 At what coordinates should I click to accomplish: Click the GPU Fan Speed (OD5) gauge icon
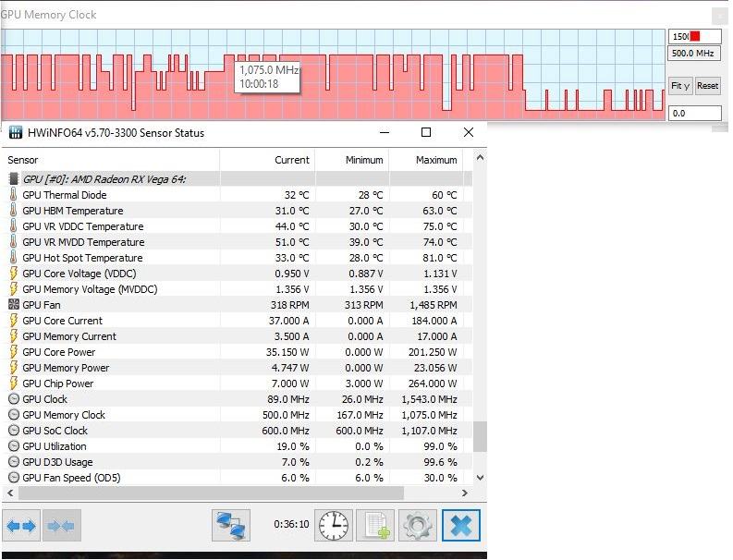tap(14, 478)
